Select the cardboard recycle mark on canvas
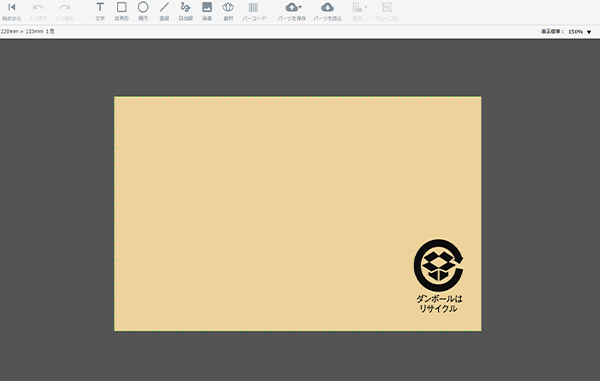600x381 pixels. coord(439,265)
